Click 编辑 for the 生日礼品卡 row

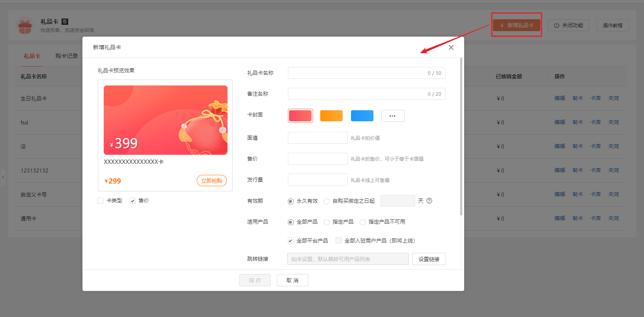560,98
